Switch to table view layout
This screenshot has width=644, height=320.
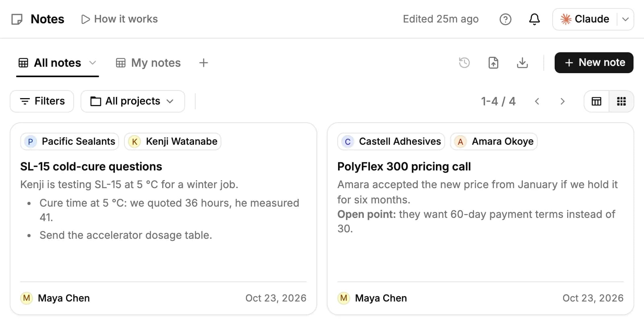[x=597, y=101]
